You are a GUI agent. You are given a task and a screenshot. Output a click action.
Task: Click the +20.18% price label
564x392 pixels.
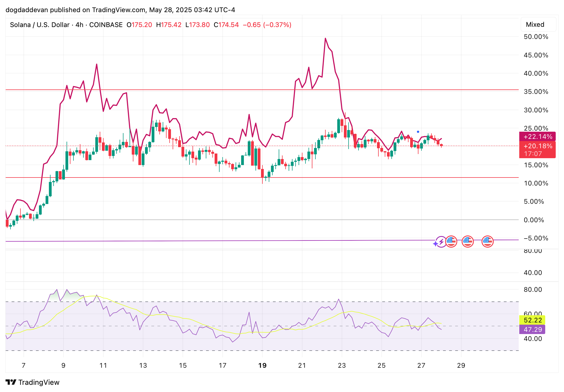pyautogui.click(x=537, y=146)
